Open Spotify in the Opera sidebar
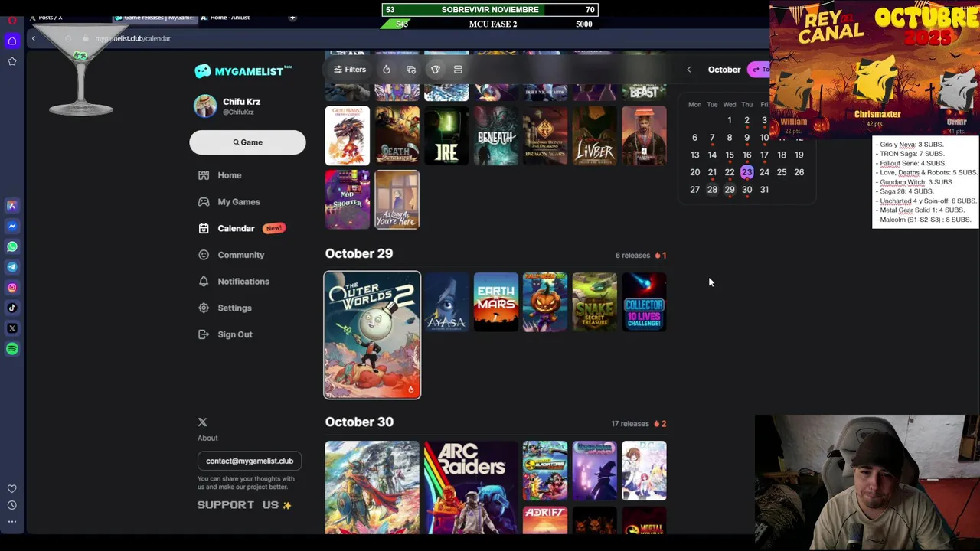 (12, 349)
